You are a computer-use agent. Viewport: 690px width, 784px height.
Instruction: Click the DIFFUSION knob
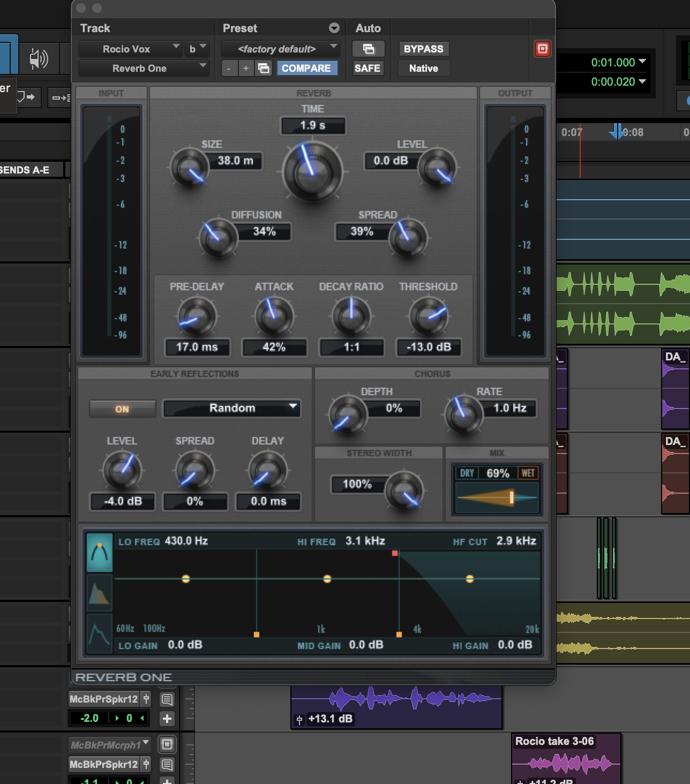[x=219, y=238]
